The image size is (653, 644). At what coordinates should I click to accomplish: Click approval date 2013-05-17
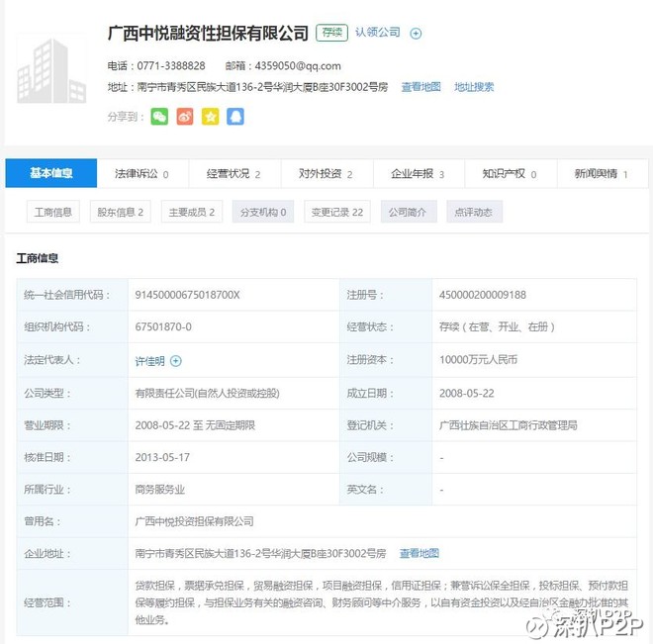click(x=162, y=457)
